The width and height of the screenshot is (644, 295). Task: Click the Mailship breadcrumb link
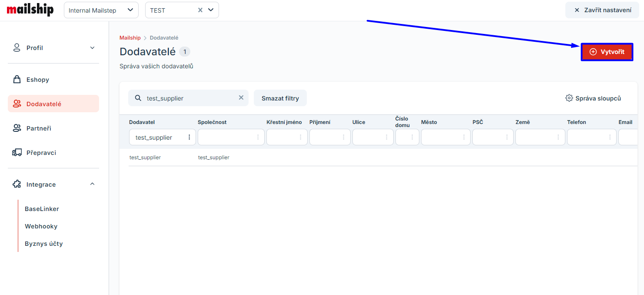click(x=130, y=38)
